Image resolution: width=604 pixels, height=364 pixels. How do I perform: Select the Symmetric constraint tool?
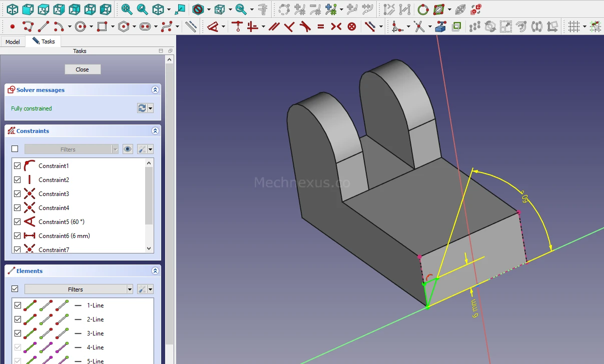336,26
